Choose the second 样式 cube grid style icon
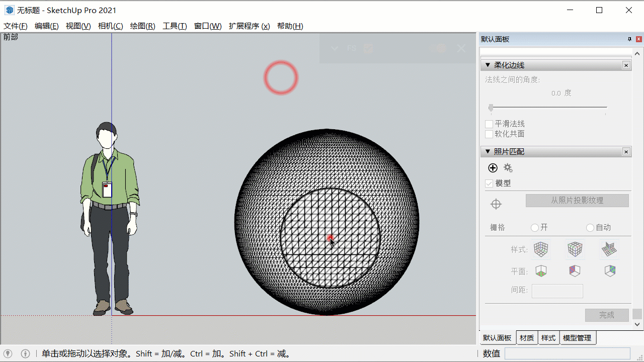The image size is (644, 362). pyautogui.click(x=575, y=249)
